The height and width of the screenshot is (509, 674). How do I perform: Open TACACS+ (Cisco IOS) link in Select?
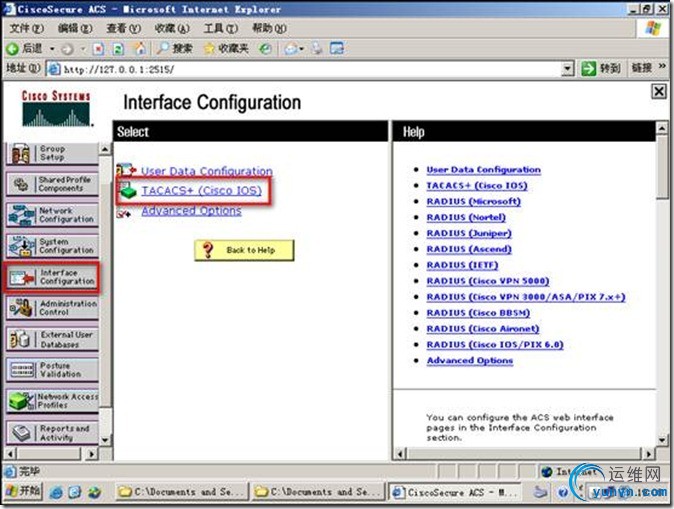[202, 190]
